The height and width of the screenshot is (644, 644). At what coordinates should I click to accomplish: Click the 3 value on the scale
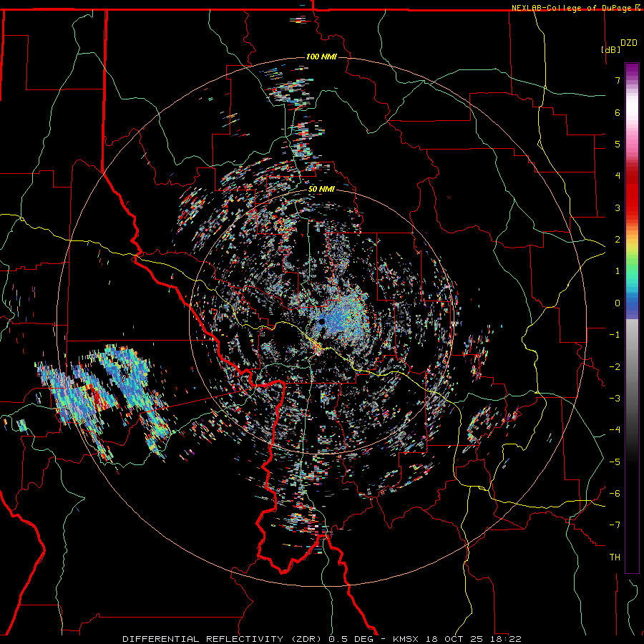pyautogui.click(x=618, y=208)
